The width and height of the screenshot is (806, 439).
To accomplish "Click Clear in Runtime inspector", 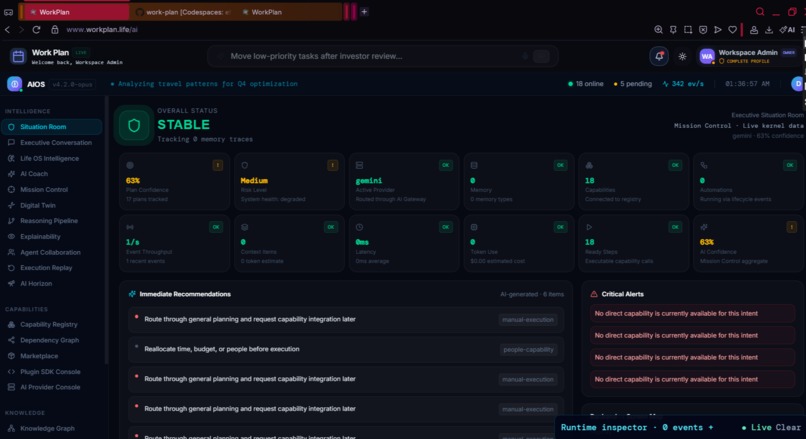I will [x=788, y=427].
